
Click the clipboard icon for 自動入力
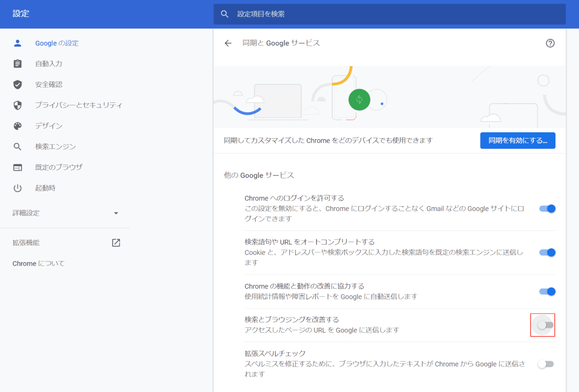coord(17,64)
